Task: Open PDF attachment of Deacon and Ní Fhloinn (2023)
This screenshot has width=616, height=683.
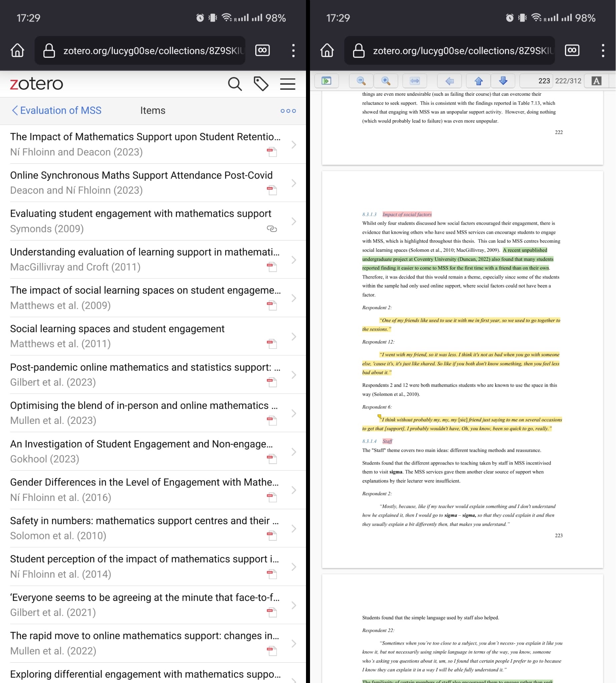Action: click(272, 190)
